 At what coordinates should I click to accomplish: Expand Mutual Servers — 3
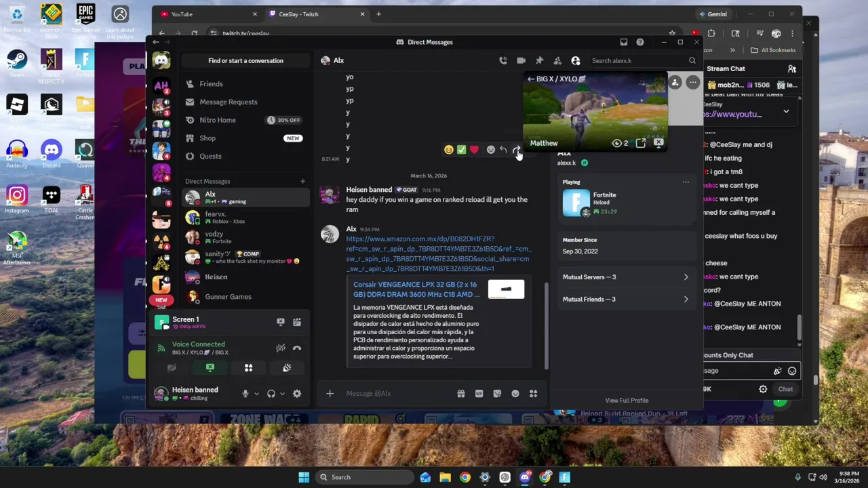[625, 277]
